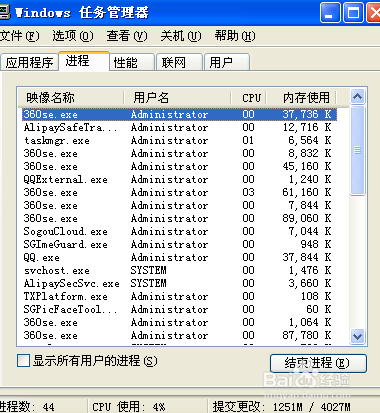Click the process list scrollbar thumb
The height and width of the screenshot is (413, 380).
[x=357, y=150]
